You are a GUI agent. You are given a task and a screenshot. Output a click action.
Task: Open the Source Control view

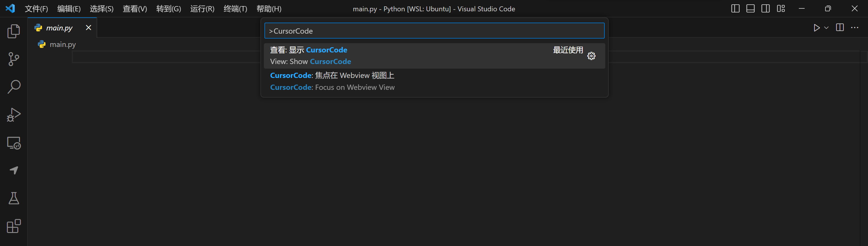(x=14, y=59)
